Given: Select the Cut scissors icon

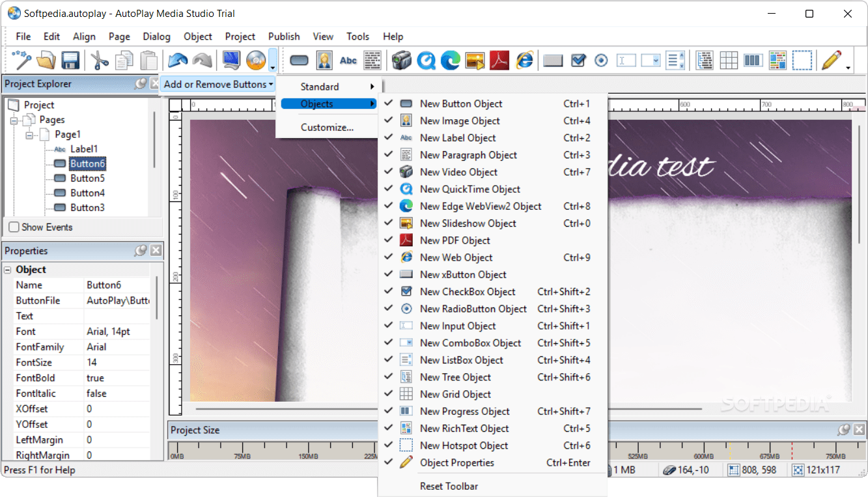Looking at the screenshot, I should pyautogui.click(x=99, y=61).
